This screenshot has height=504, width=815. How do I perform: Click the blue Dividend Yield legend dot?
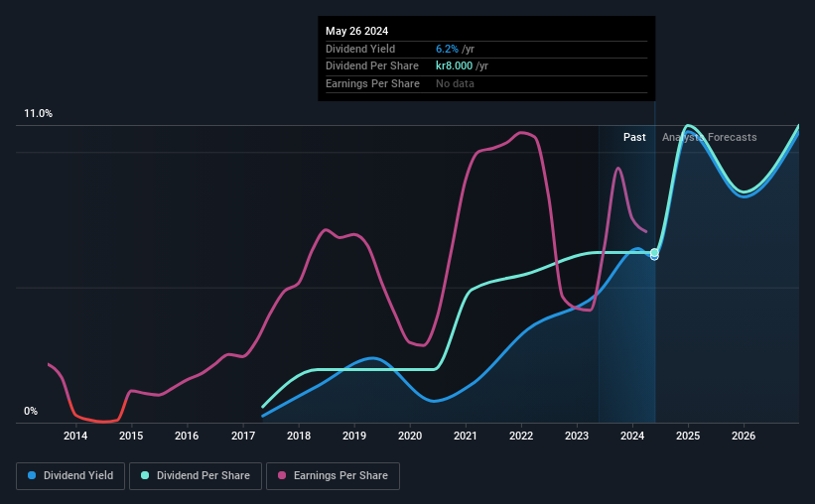[x=32, y=475]
